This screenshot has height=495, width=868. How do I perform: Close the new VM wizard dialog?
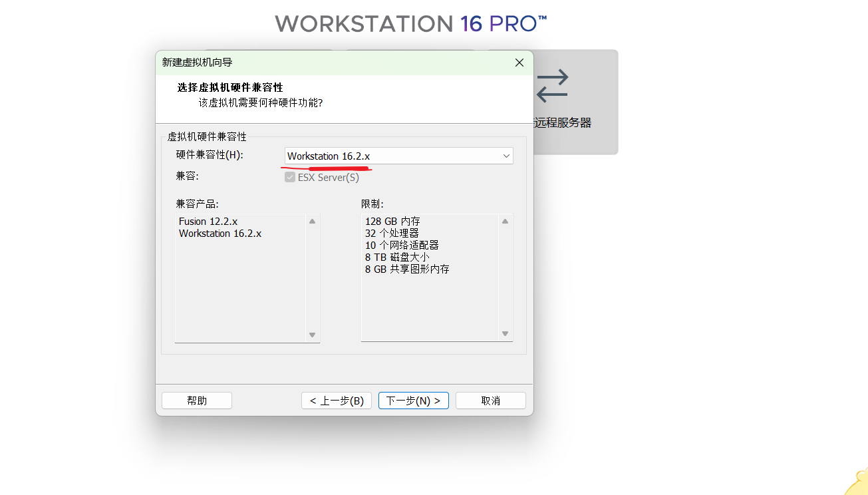[x=519, y=63]
